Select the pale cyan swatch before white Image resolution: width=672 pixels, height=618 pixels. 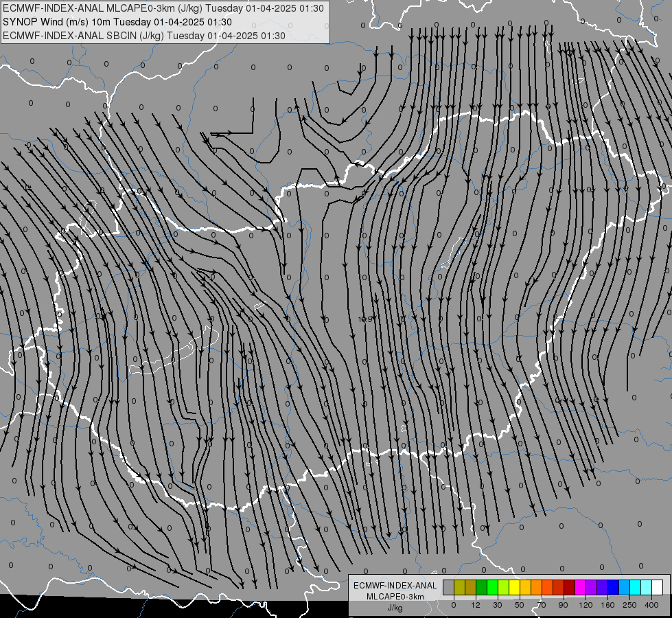click(x=647, y=587)
